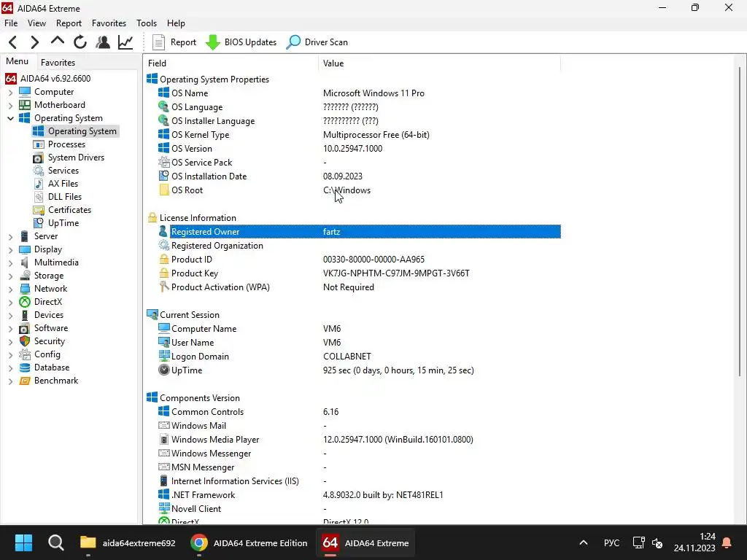Click the Benchmark icon in tree

pyautogui.click(x=25, y=381)
